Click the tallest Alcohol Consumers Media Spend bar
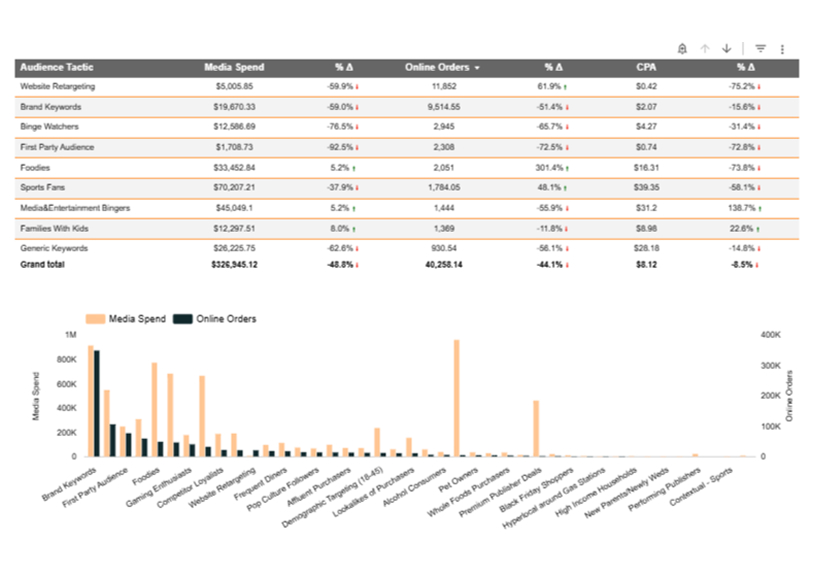The image size is (813, 581). (456, 398)
